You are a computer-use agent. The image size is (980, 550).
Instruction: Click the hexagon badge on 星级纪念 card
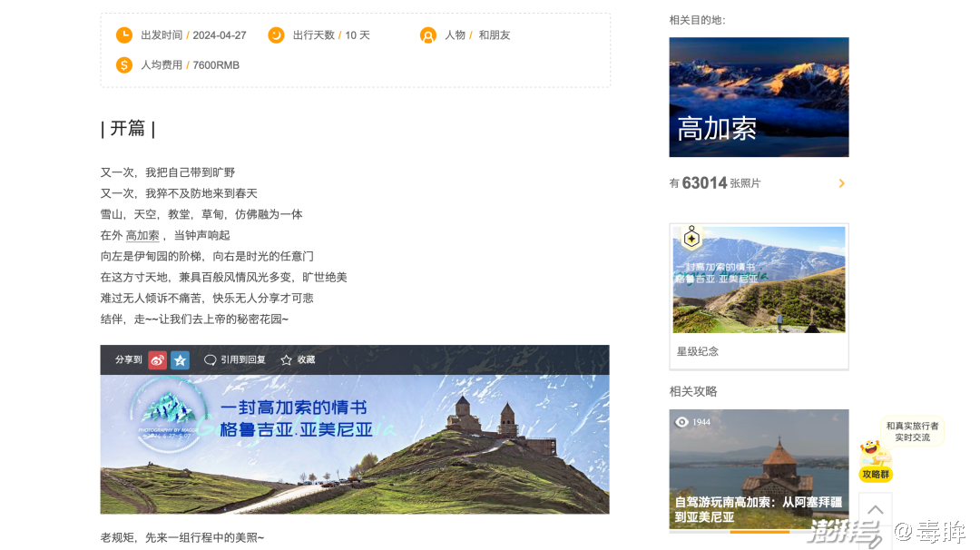691,238
